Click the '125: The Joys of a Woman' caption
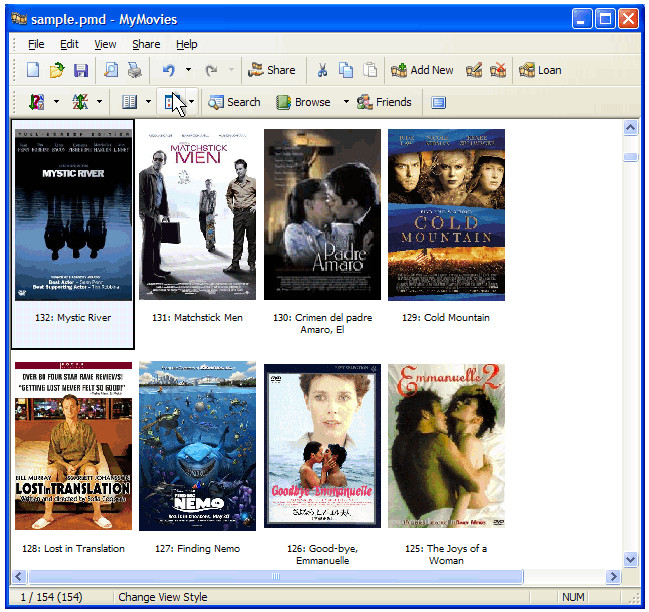The width and height of the screenshot is (649, 612). pos(446,554)
